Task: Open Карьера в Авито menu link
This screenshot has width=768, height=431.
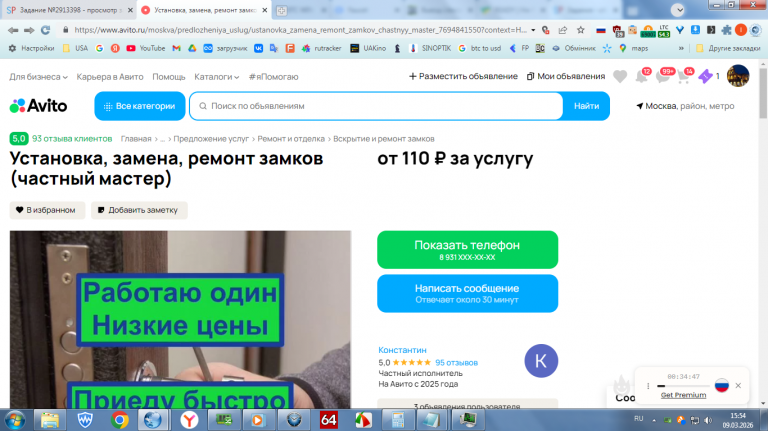Action: point(110,77)
